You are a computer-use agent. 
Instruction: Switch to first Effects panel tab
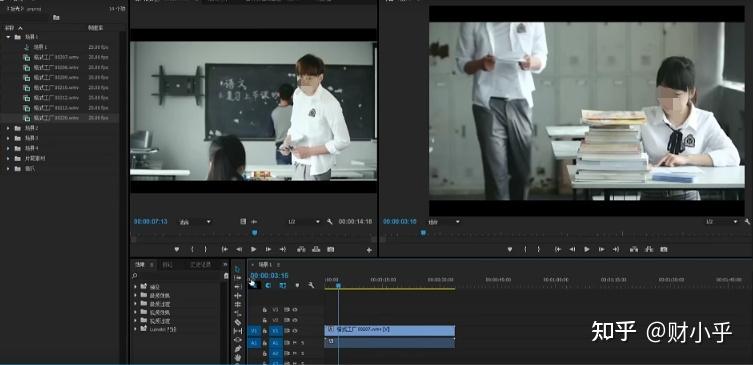coord(140,265)
